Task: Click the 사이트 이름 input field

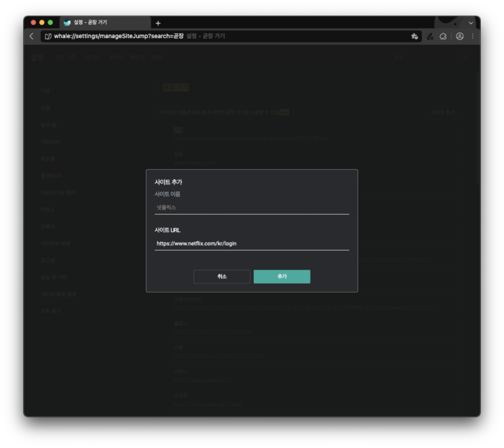Action: click(x=252, y=208)
